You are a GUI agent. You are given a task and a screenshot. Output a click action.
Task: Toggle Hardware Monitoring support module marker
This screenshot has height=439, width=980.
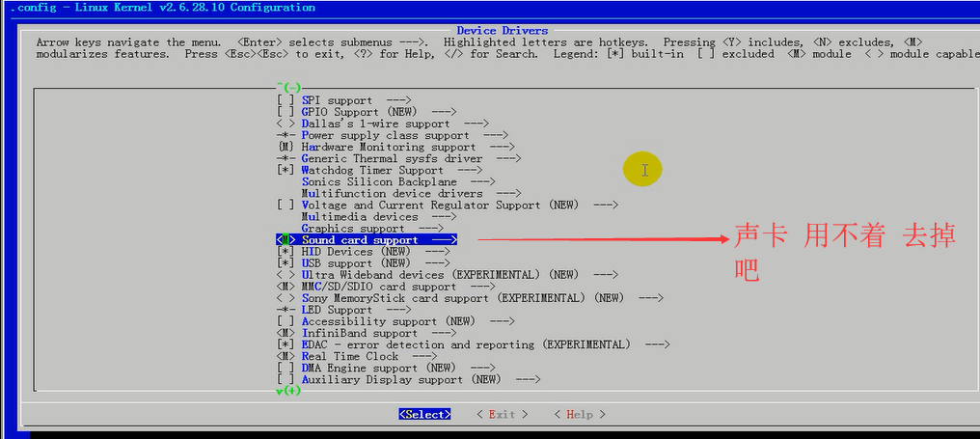coord(285,147)
